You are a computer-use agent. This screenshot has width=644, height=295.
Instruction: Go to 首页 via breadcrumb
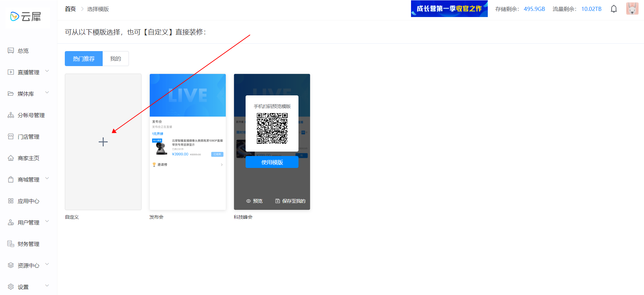coord(70,9)
